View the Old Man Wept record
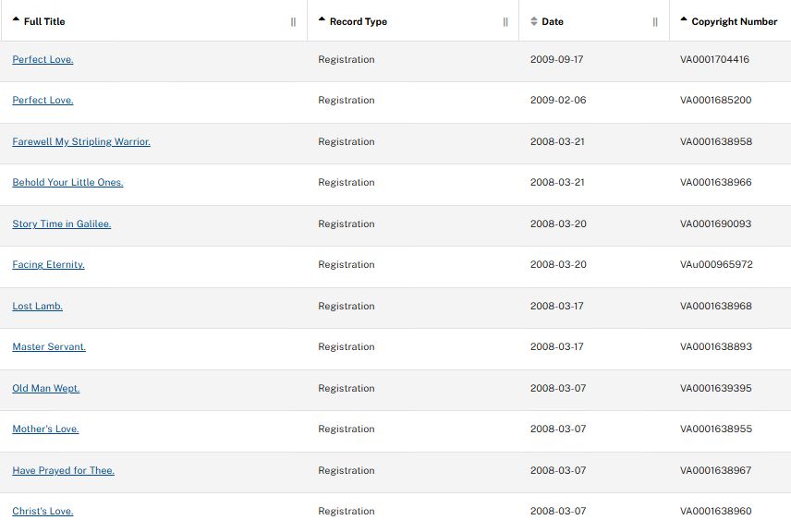Image resolution: width=791 pixels, height=532 pixels. coord(46,389)
